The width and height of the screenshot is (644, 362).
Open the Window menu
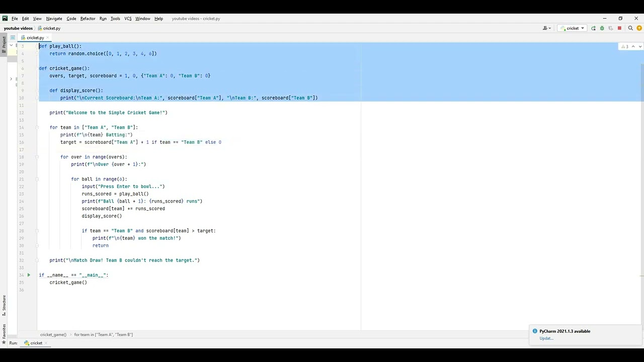click(143, 19)
